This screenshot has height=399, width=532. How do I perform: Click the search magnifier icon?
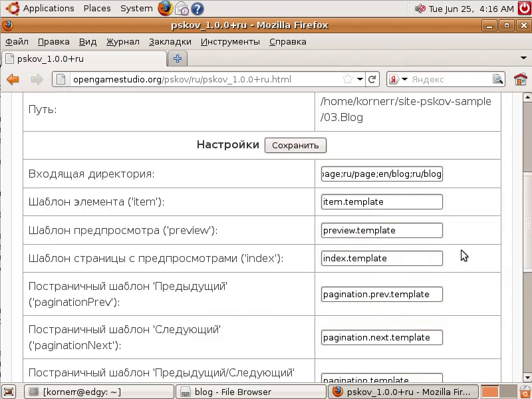click(498, 79)
